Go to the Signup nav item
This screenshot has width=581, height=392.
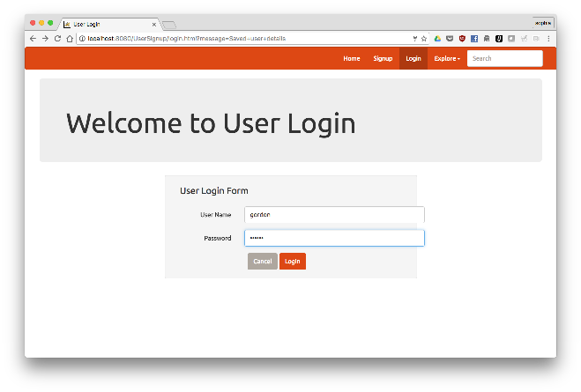[383, 59]
